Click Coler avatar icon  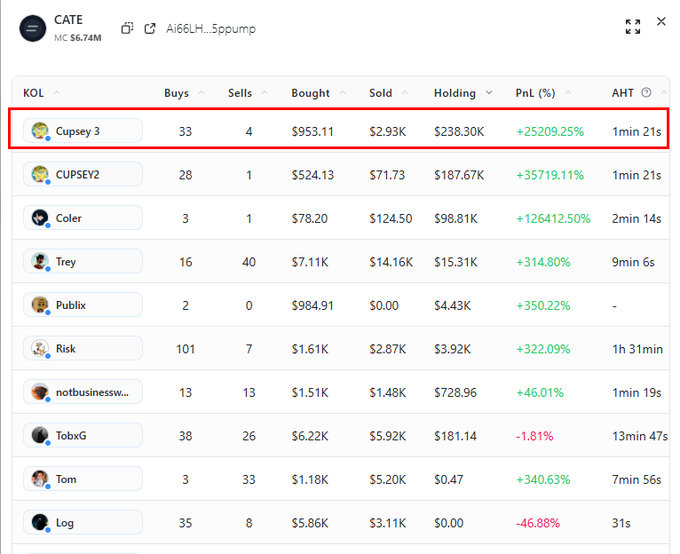tap(40, 218)
